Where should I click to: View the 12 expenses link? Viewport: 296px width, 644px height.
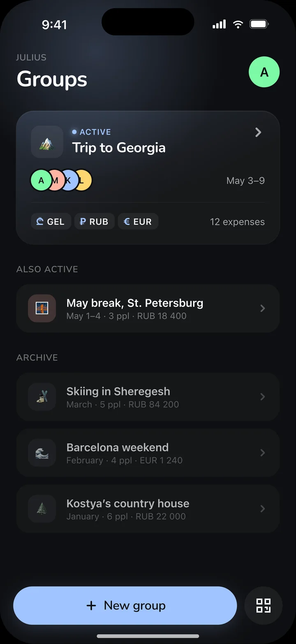[237, 222]
